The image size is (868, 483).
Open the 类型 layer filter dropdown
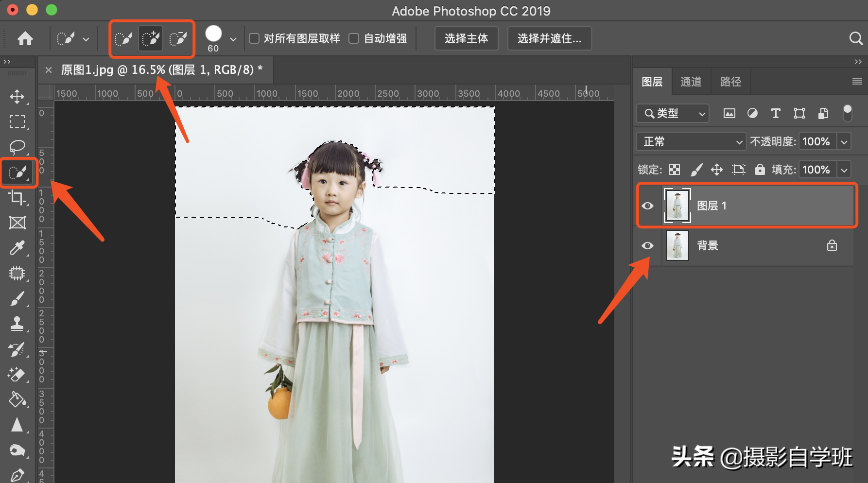tap(673, 114)
